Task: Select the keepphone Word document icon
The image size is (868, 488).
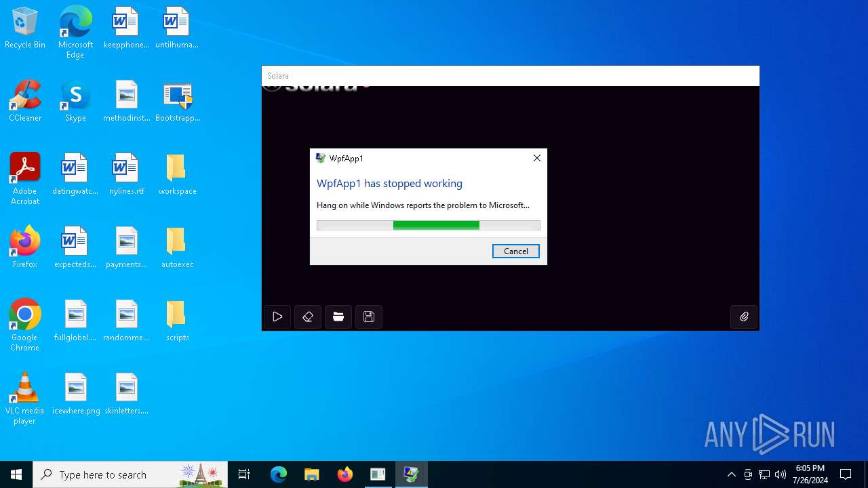Action: tap(126, 28)
